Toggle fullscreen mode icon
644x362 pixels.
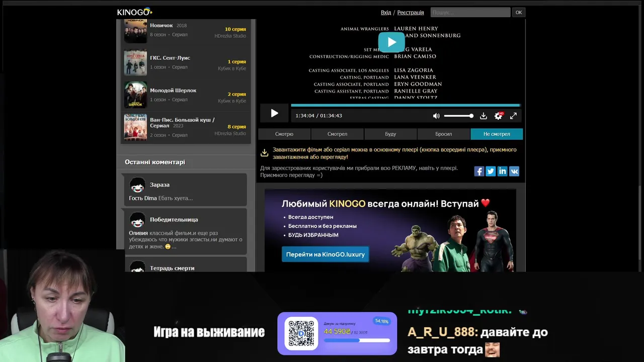513,116
